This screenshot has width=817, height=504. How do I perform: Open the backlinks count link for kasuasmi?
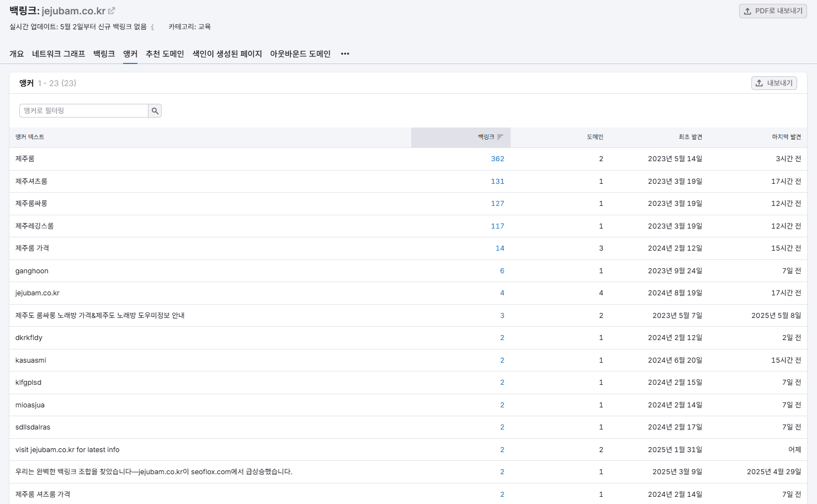[x=502, y=360]
